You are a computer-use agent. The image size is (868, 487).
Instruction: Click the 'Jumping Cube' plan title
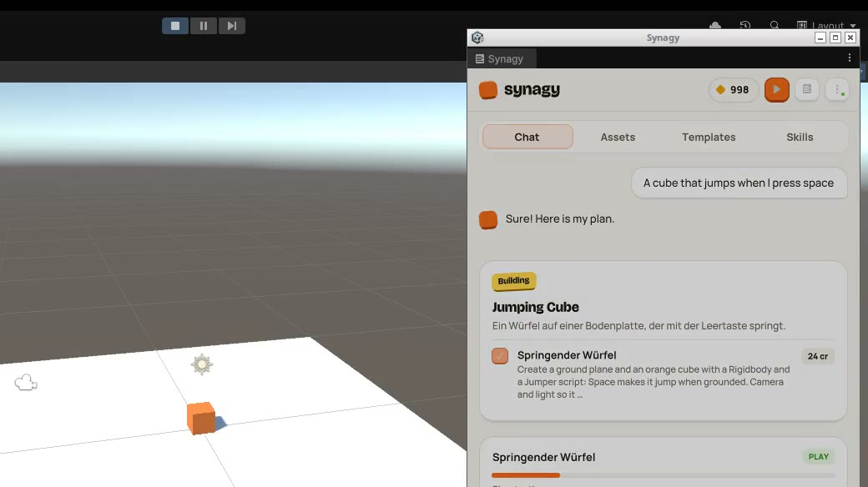click(x=535, y=307)
